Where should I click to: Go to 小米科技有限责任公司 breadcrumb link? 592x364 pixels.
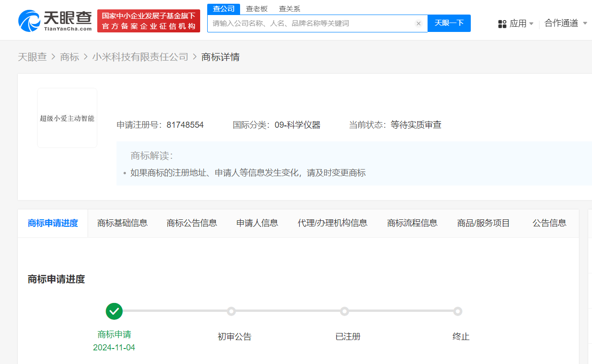140,57
